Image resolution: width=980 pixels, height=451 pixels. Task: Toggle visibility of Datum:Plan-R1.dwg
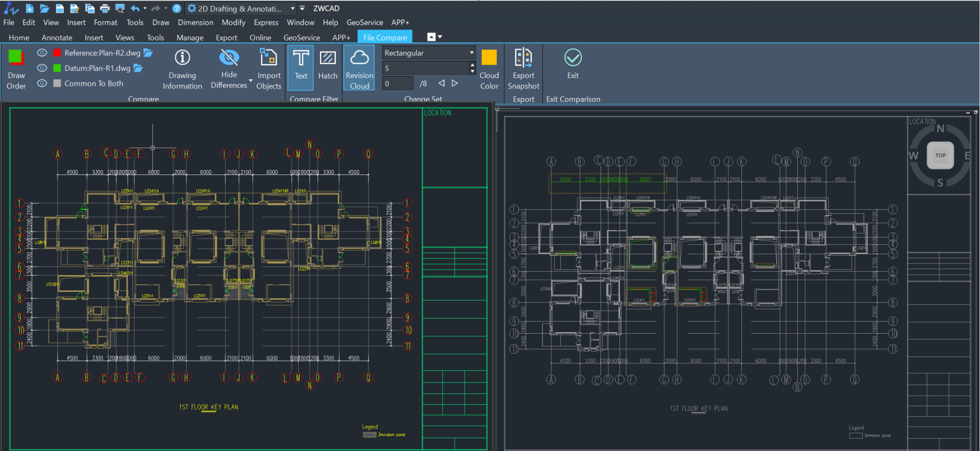(x=42, y=68)
